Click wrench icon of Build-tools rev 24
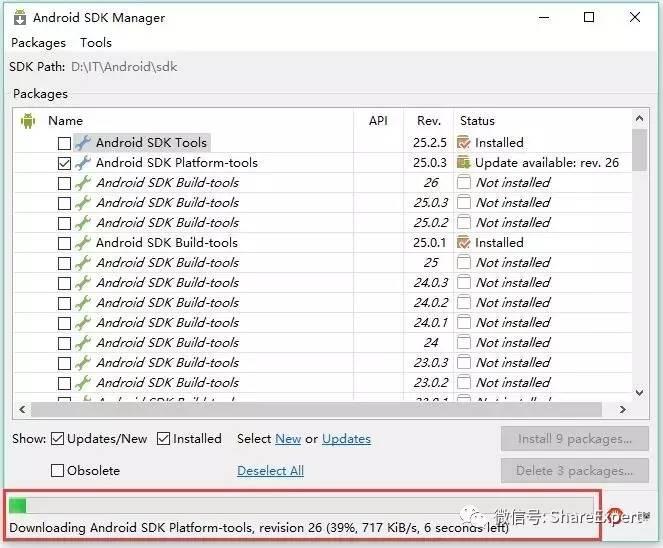 [83, 342]
